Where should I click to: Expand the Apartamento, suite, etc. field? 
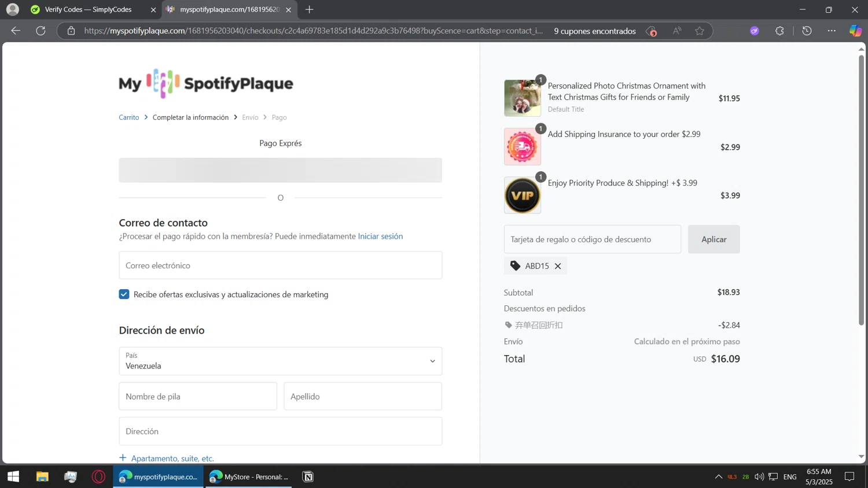167,458
